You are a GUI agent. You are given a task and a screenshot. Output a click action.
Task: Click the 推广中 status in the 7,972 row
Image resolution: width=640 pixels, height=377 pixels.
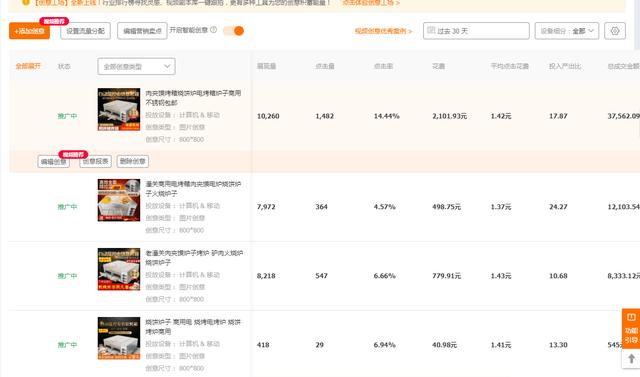[67, 207]
